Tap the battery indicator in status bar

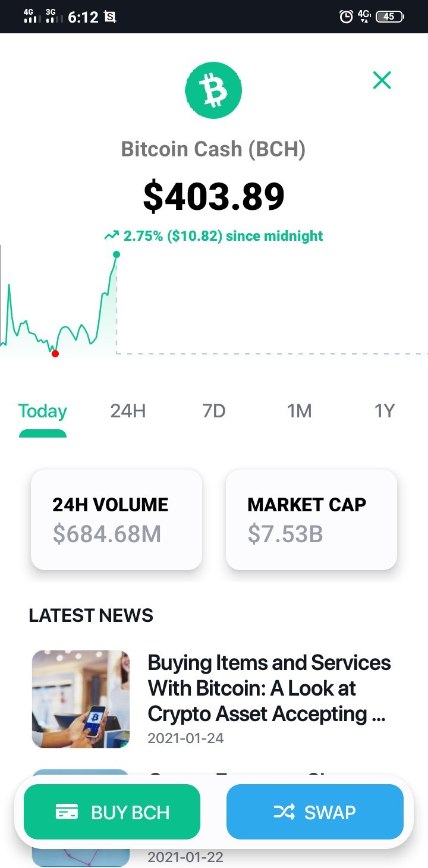click(390, 17)
